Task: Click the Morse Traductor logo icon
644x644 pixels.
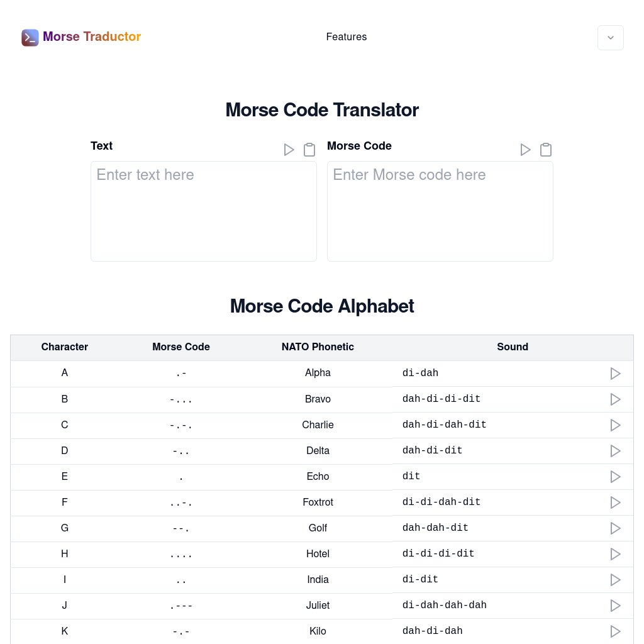Action: (x=30, y=38)
